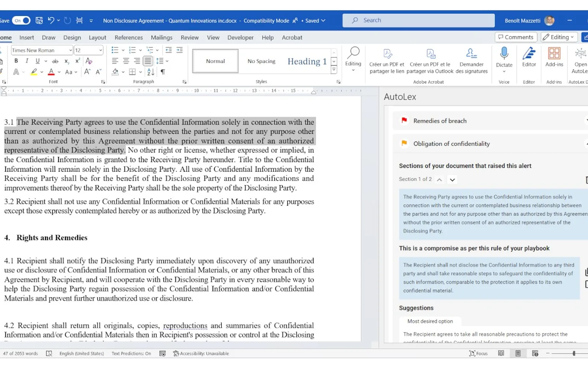Click Clear All Formatting icon
The height and width of the screenshot is (368, 588).
click(x=89, y=61)
